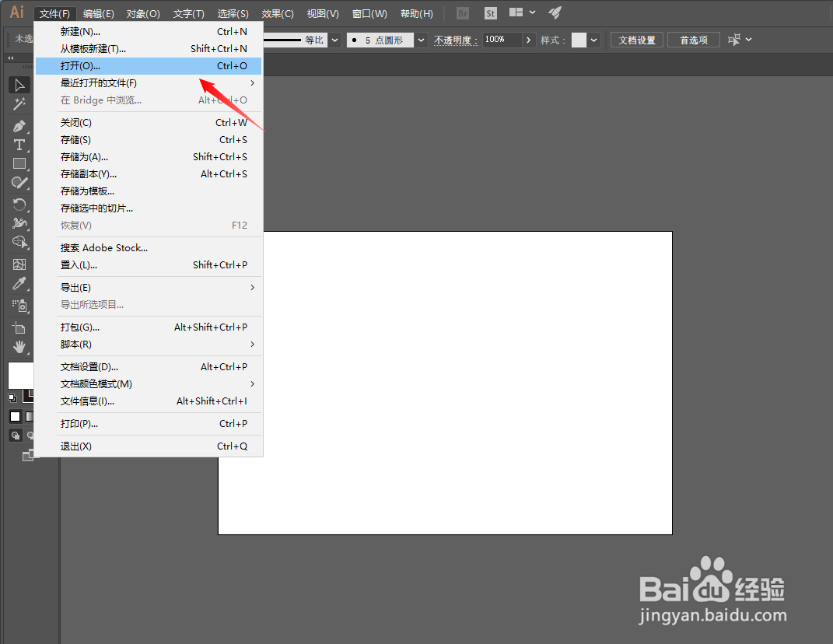833x644 pixels.
Task: Click the GPU performance rocket icon
Action: (555, 12)
